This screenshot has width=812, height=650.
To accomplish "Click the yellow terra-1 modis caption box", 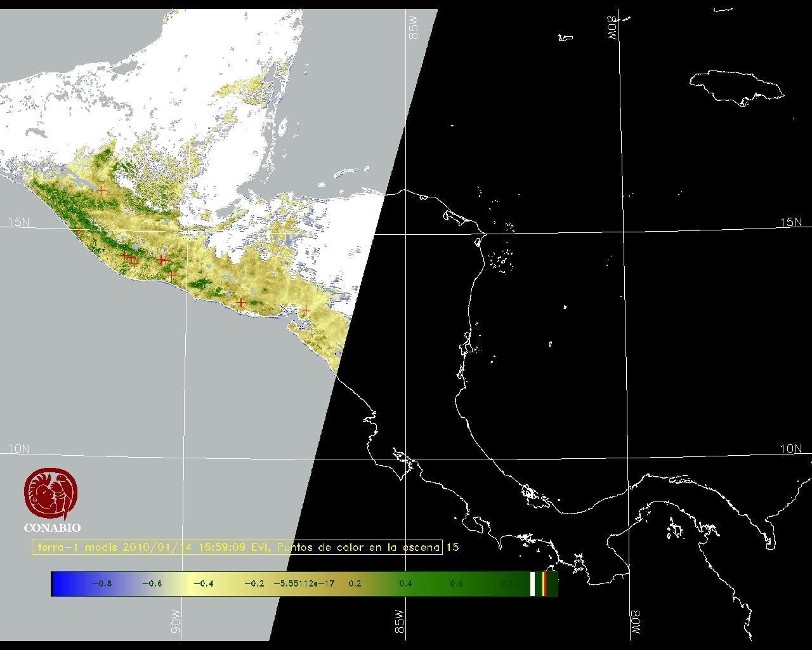I will coord(237,547).
